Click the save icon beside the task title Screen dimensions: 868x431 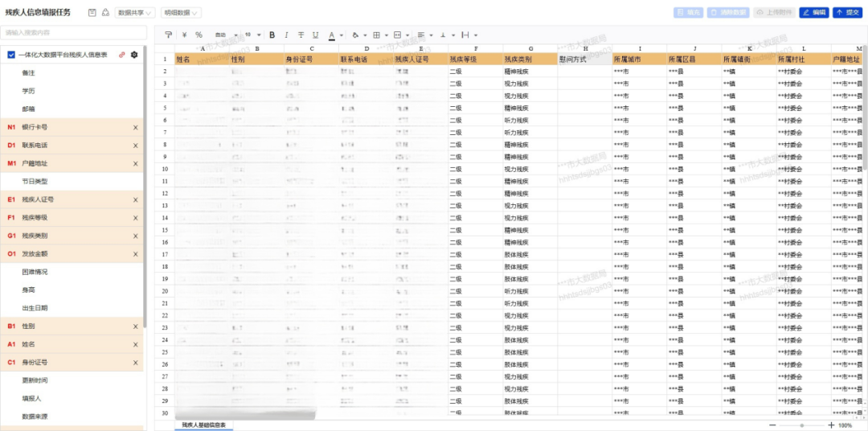click(92, 12)
